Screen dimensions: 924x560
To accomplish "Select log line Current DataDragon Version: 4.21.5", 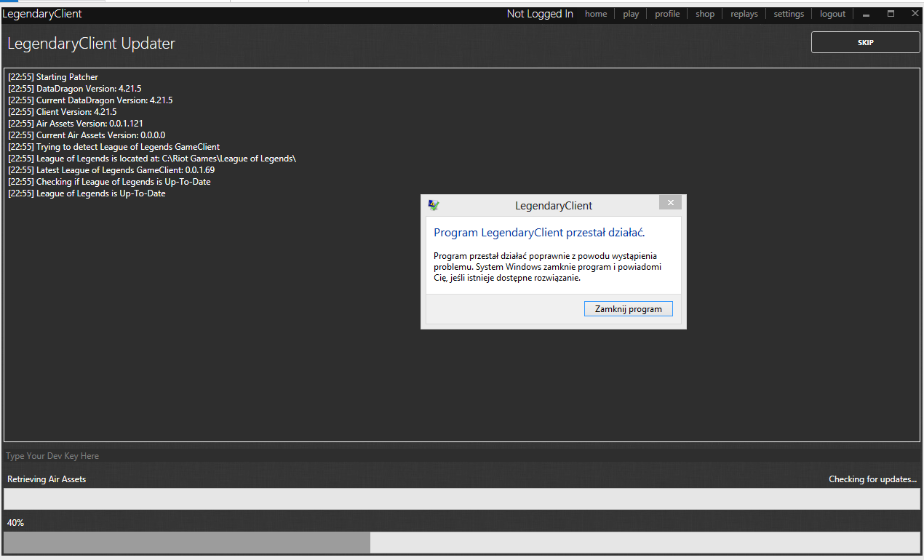I will click(x=90, y=100).
